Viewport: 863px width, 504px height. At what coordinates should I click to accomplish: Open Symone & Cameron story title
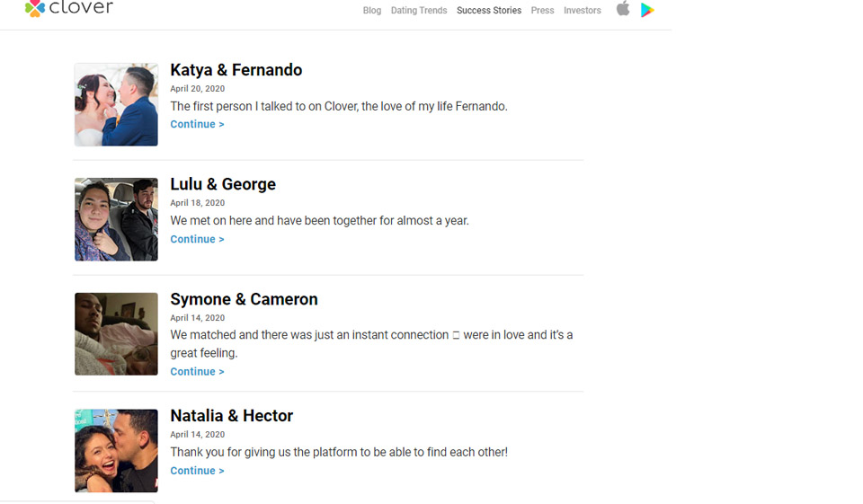244,299
